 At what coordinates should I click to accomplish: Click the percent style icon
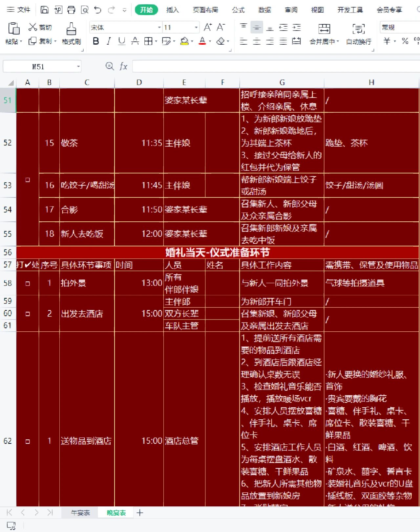tap(405, 41)
